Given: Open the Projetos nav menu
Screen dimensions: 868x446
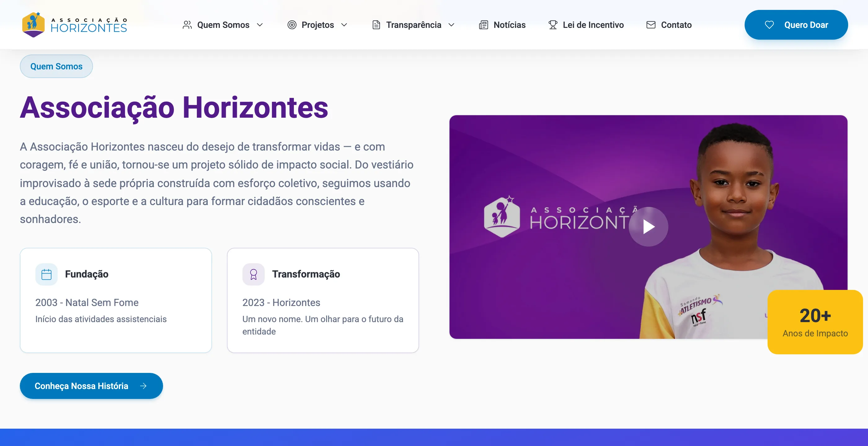Looking at the screenshot, I should click(x=317, y=25).
